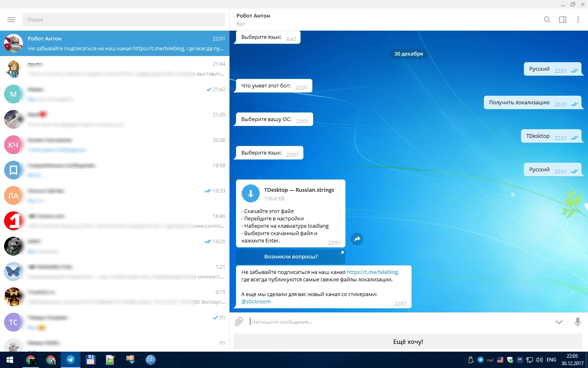Open the chat received at 21:44
The height and width of the screenshot is (368, 588).
point(115,69)
